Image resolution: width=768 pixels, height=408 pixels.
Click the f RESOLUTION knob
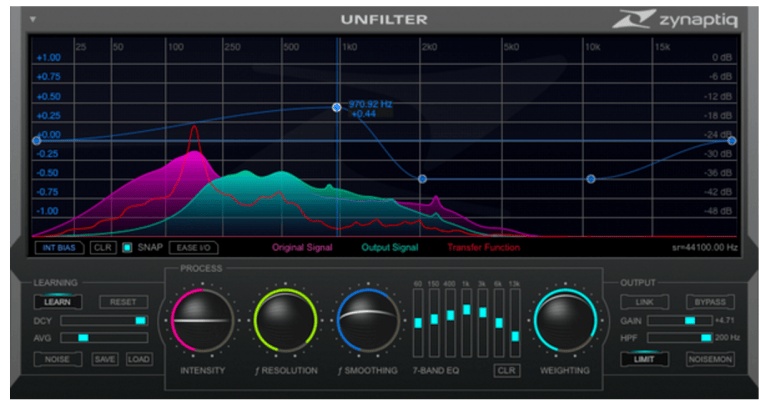[286, 321]
